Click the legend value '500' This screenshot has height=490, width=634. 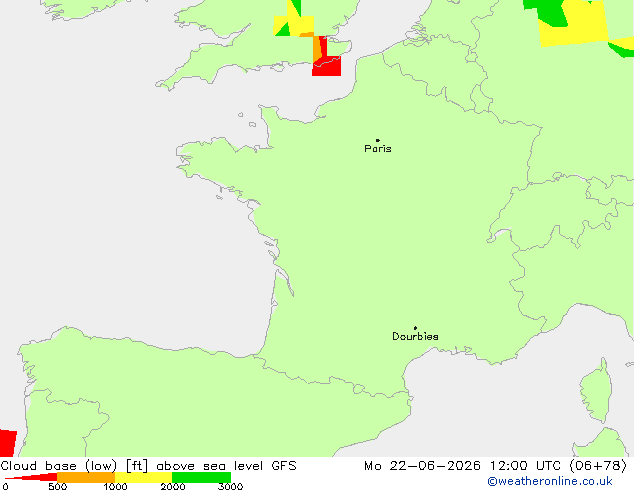pyautogui.click(x=57, y=486)
